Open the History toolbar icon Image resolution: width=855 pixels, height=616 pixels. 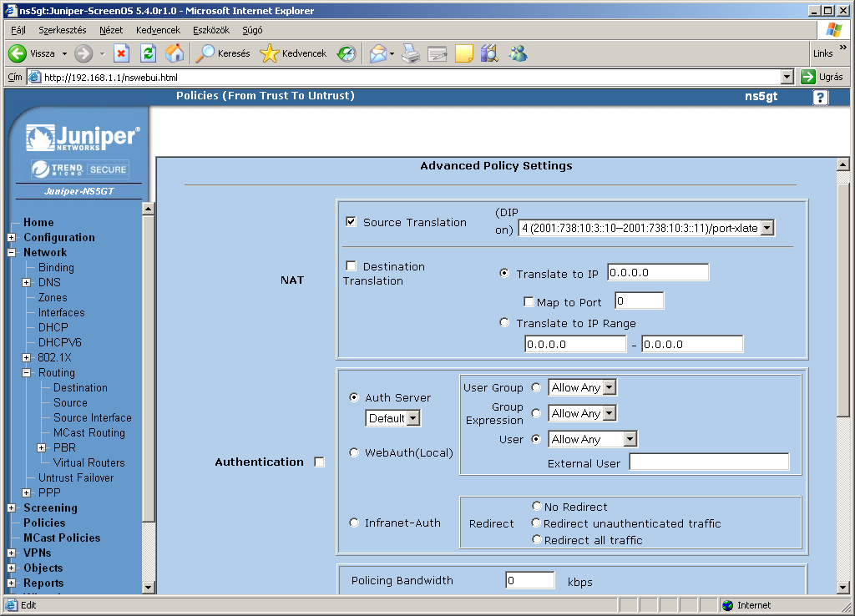346,53
